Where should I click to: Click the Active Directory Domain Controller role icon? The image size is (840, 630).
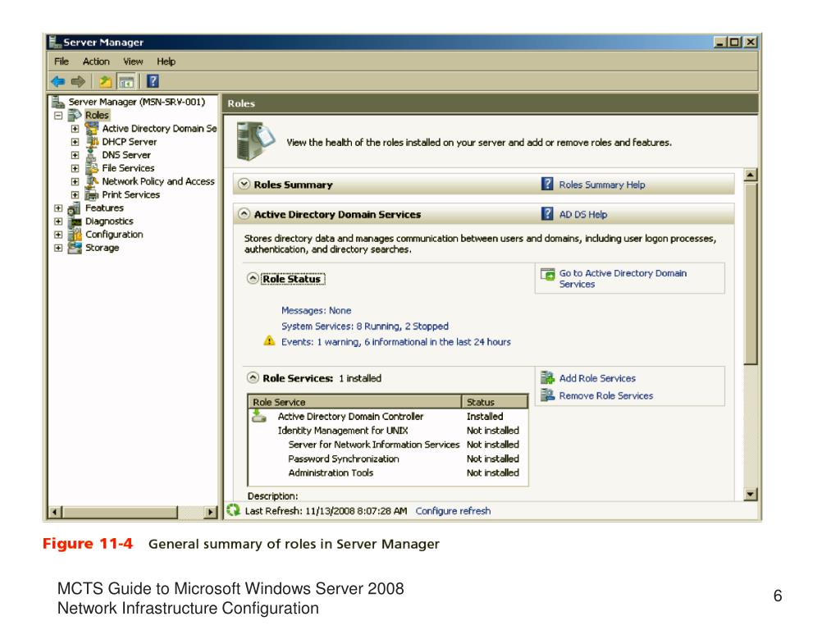pos(259,416)
